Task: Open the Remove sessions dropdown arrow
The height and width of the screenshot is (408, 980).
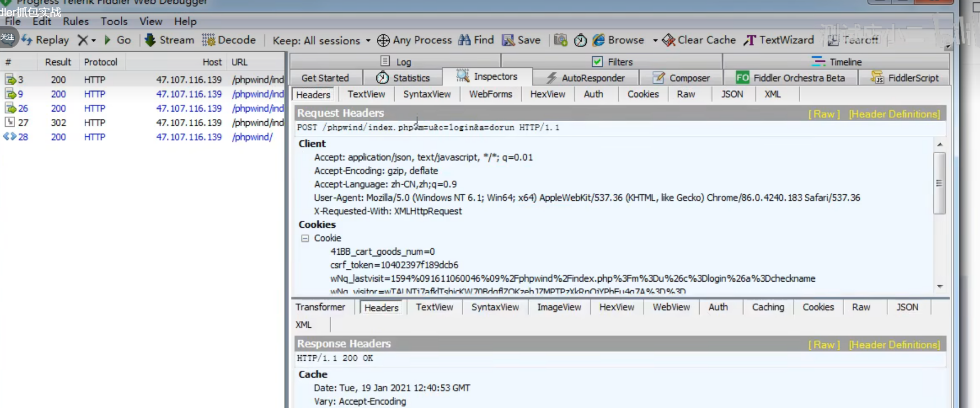Action: pos(94,40)
